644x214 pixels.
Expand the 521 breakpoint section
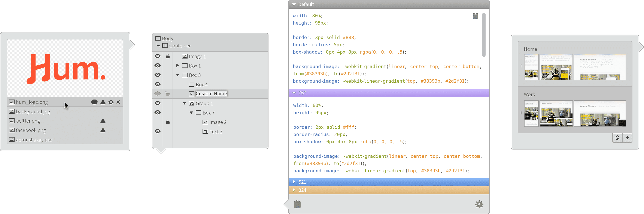(294, 182)
